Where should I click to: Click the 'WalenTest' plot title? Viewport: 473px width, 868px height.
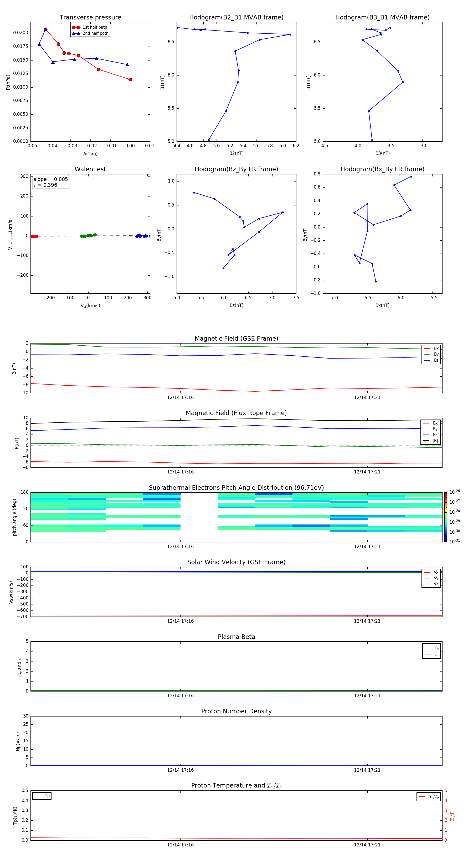click(x=90, y=169)
